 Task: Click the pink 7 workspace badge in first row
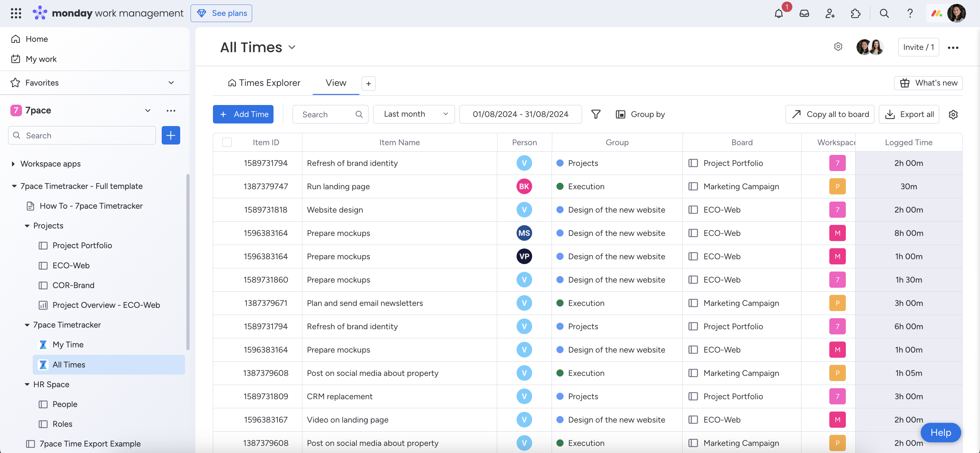point(837,163)
